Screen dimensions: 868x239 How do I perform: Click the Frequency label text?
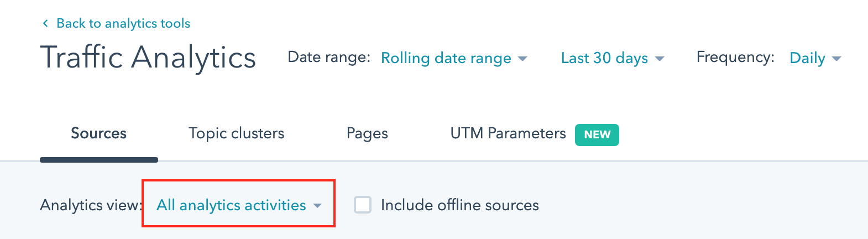[x=735, y=58]
